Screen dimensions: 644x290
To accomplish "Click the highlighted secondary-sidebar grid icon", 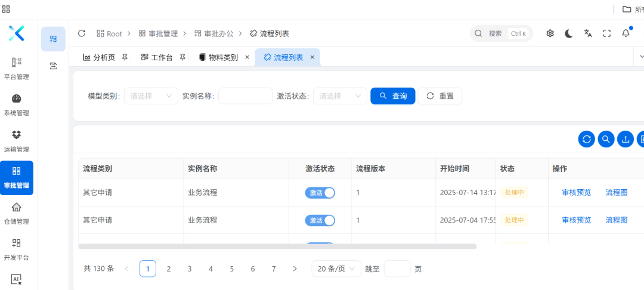I will [x=53, y=39].
